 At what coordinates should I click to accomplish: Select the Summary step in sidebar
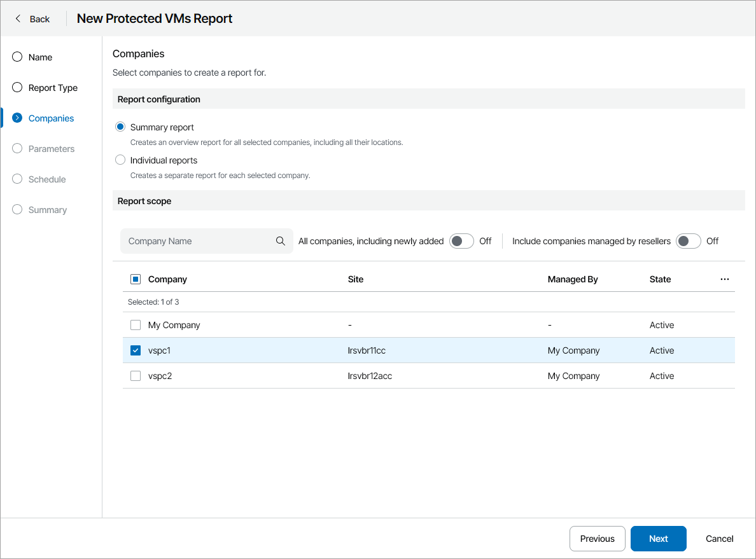click(47, 210)
